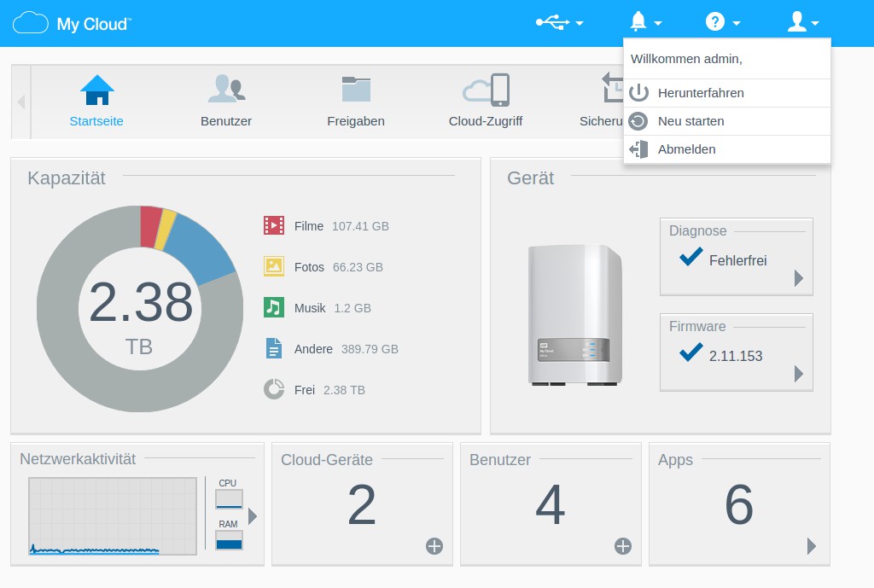The width and height of the screenshot is (874, 588).
Task: Click the network activity graph
Action: 113,516
